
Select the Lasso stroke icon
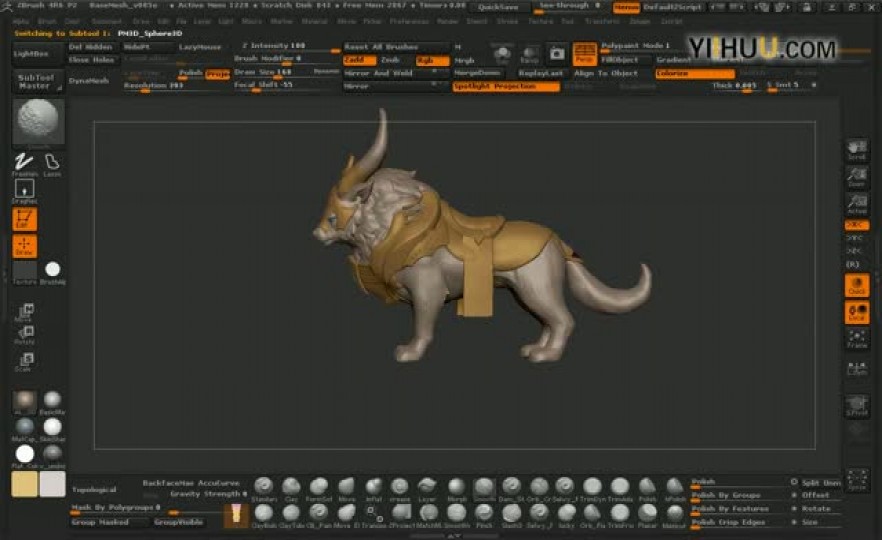tap(52, 163)
